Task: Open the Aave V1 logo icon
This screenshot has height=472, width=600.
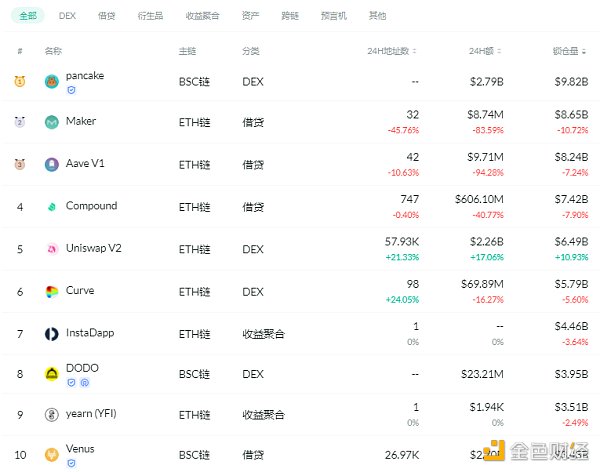Action: pyautogui.click(x=52, y=164)
